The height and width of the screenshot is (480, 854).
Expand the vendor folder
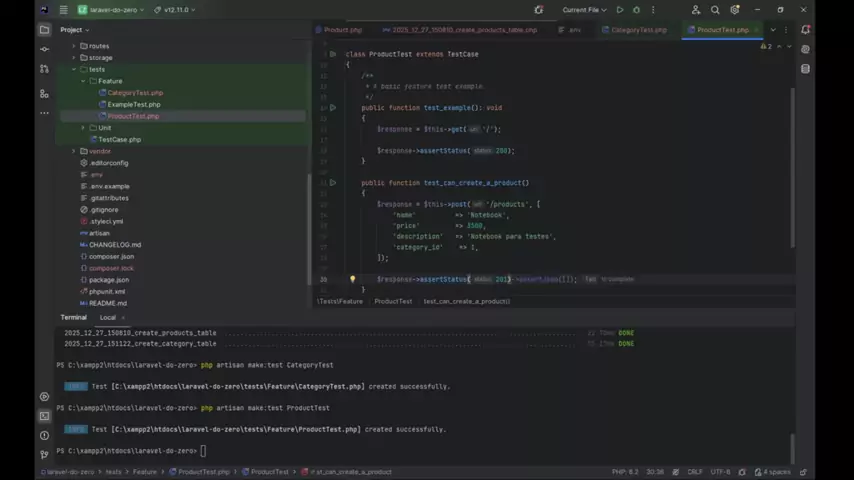tap(74, 151)
